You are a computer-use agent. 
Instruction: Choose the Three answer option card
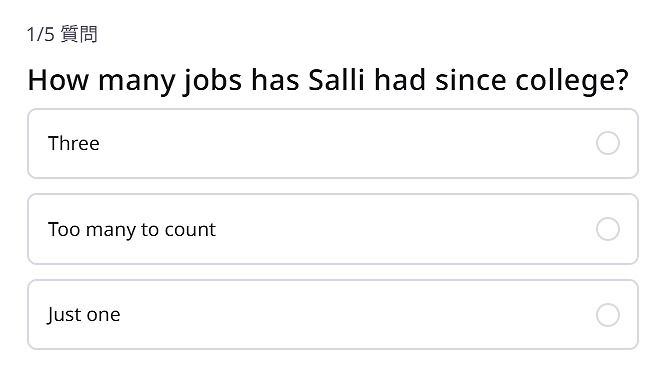(x=333, y=143)
